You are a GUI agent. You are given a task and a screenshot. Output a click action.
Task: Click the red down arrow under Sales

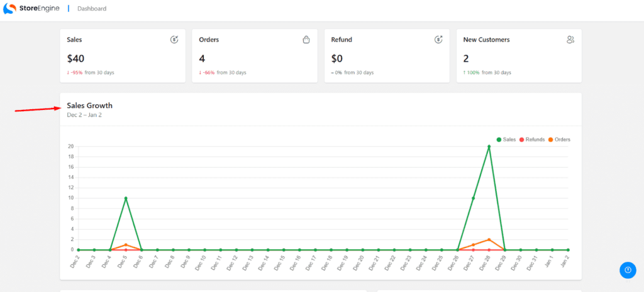point(68,72)
